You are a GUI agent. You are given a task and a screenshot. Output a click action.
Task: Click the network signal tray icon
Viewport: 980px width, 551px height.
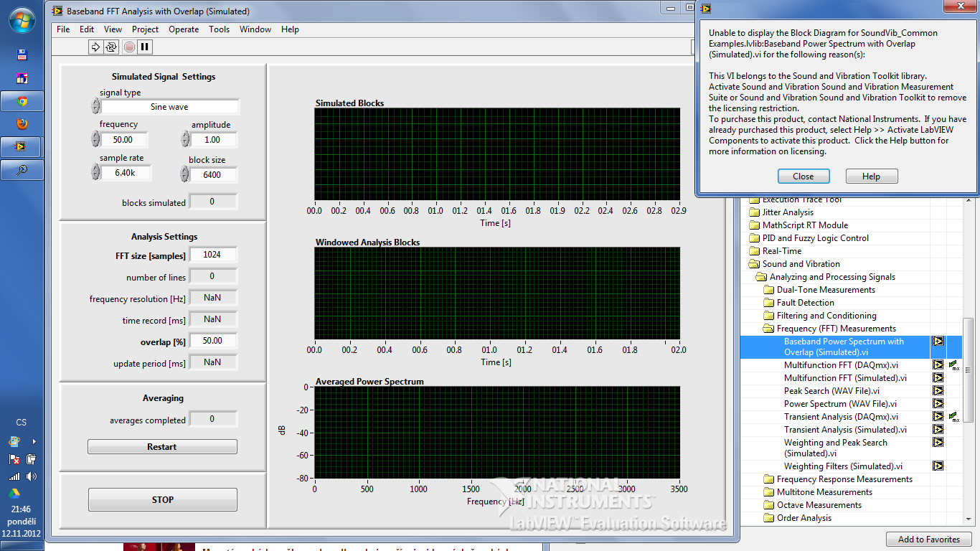coord(14,476)
